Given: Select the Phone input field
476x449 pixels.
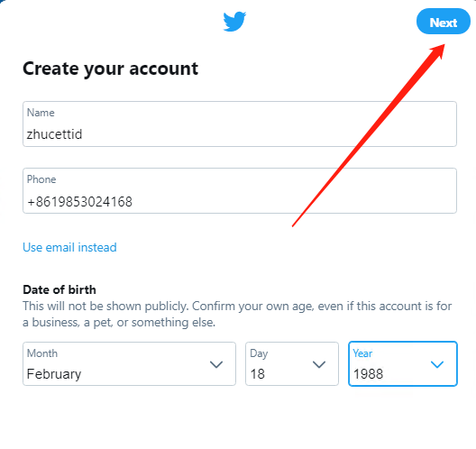Looking at the screenshot, I should (x=240, y=190).
